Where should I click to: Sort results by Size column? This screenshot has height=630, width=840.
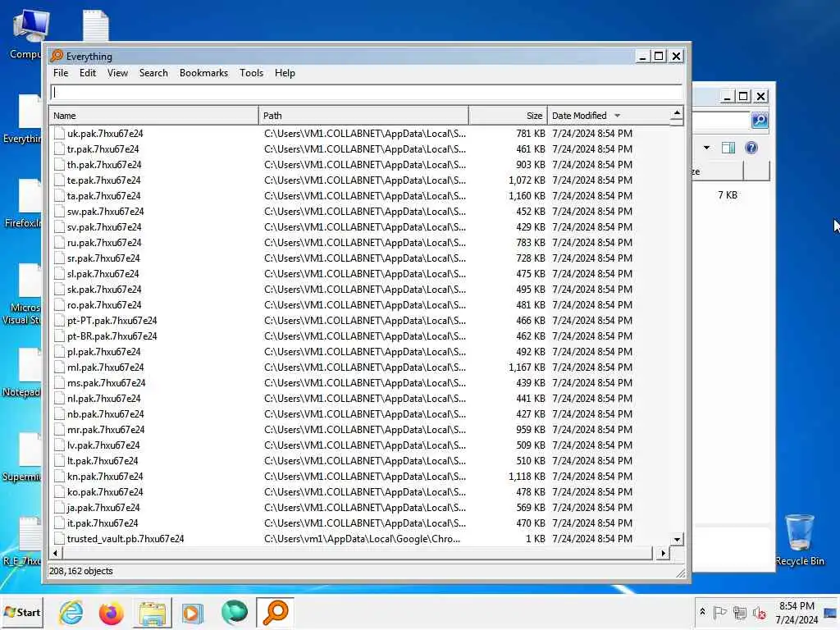point(508,116)
